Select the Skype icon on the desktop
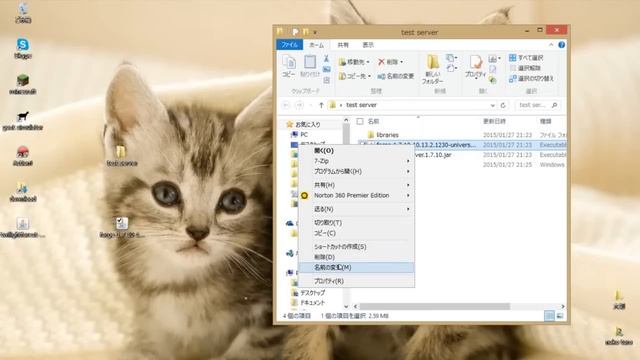Image resolution: width=640 pixels, height=360 pixels. click(23, 49)
